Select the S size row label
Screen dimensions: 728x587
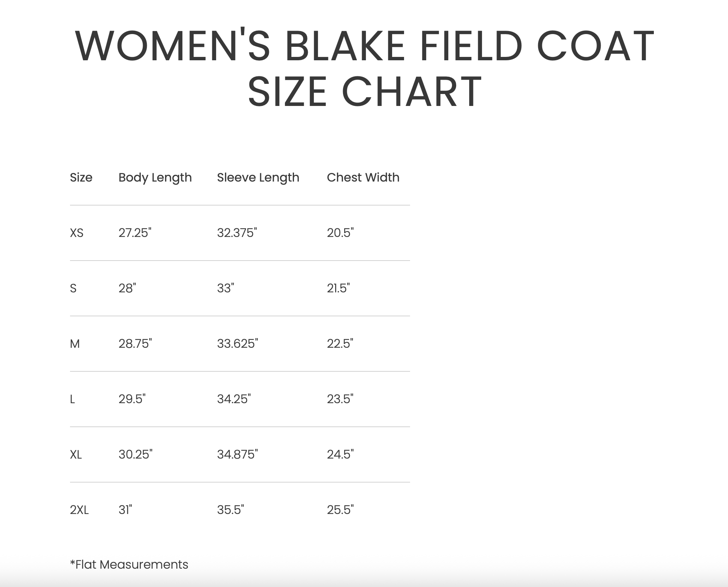pyautogui.click(x=73, y=288)
